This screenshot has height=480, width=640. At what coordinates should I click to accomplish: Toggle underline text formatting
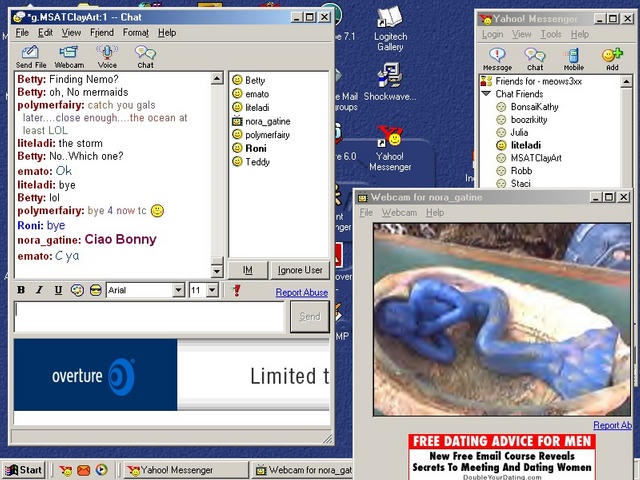pos(58,290)
